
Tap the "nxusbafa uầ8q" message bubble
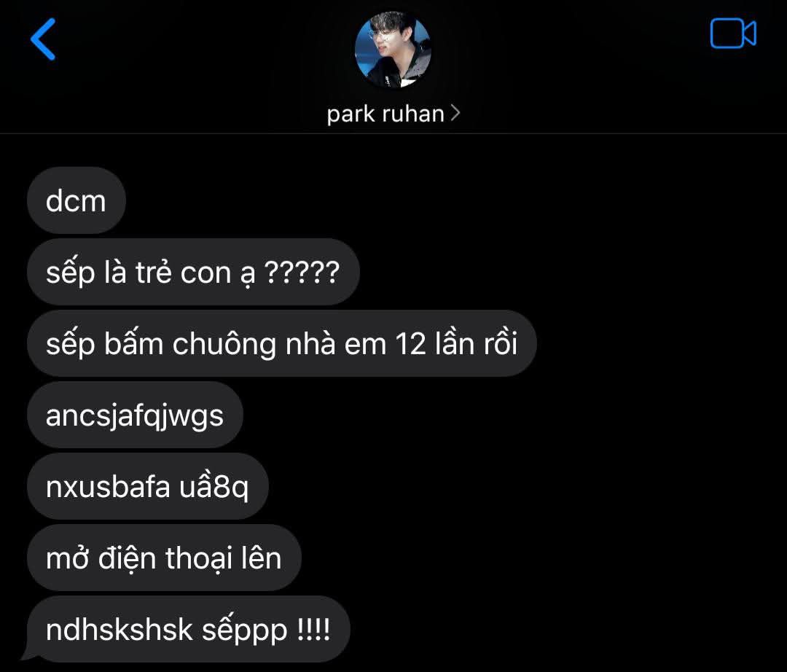(x=147, y=486)
